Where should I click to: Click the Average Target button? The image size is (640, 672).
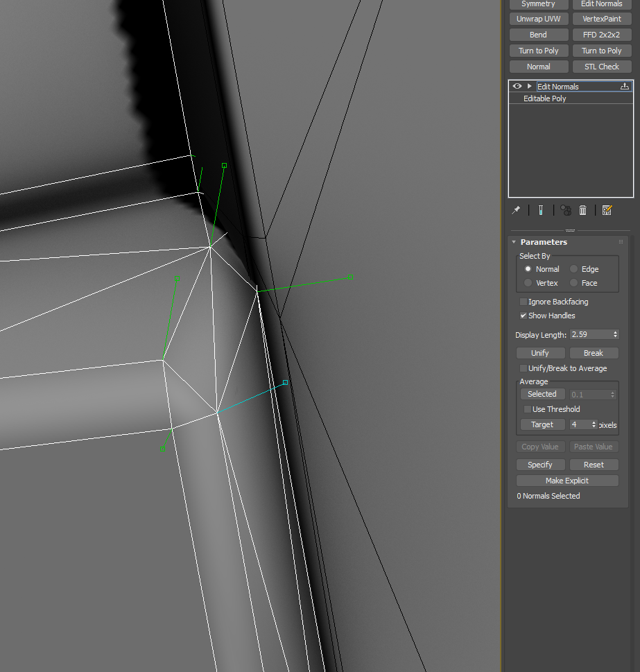542,424
